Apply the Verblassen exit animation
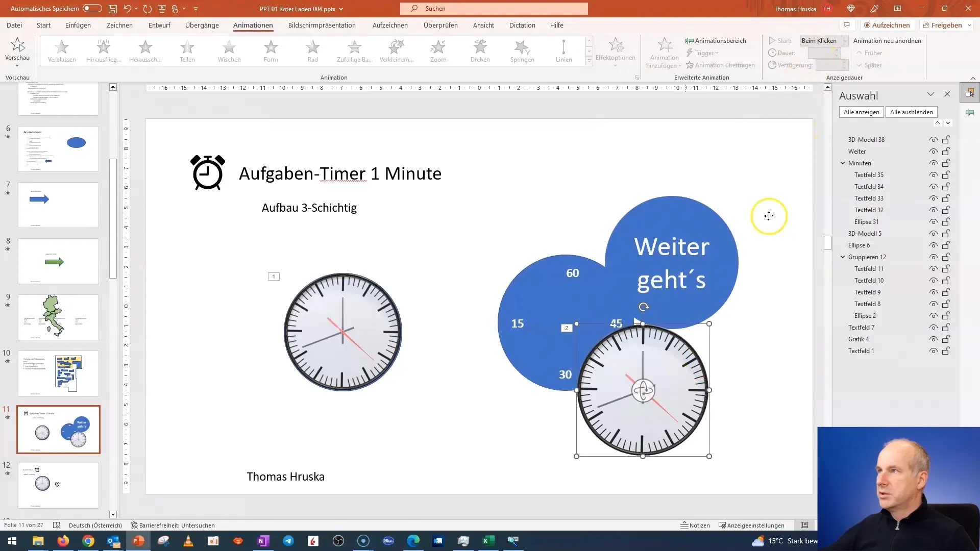This screenshot has width=980, height=551. [x=62, y=51]
